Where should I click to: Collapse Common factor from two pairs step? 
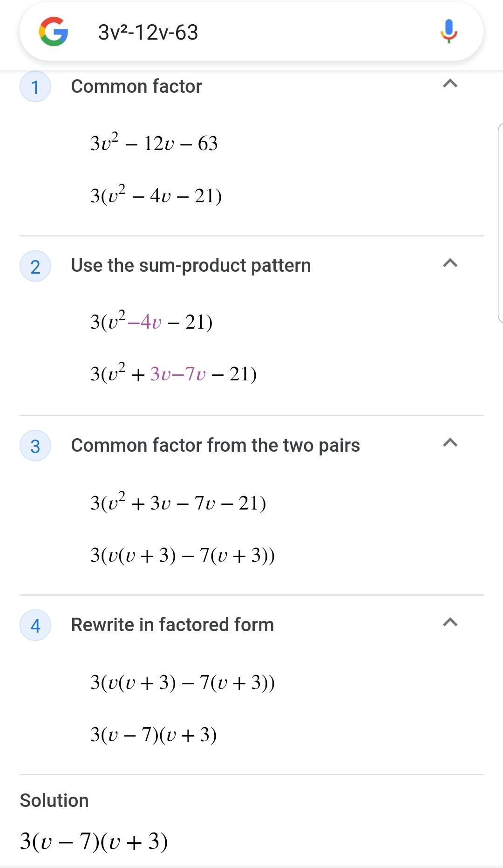(x=450, y=443)
